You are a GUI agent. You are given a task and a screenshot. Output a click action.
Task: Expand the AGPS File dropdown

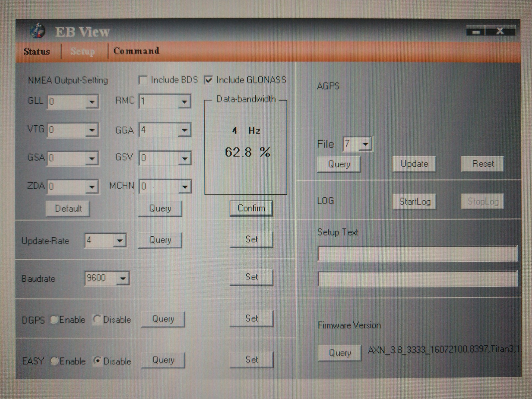point(365,144)
